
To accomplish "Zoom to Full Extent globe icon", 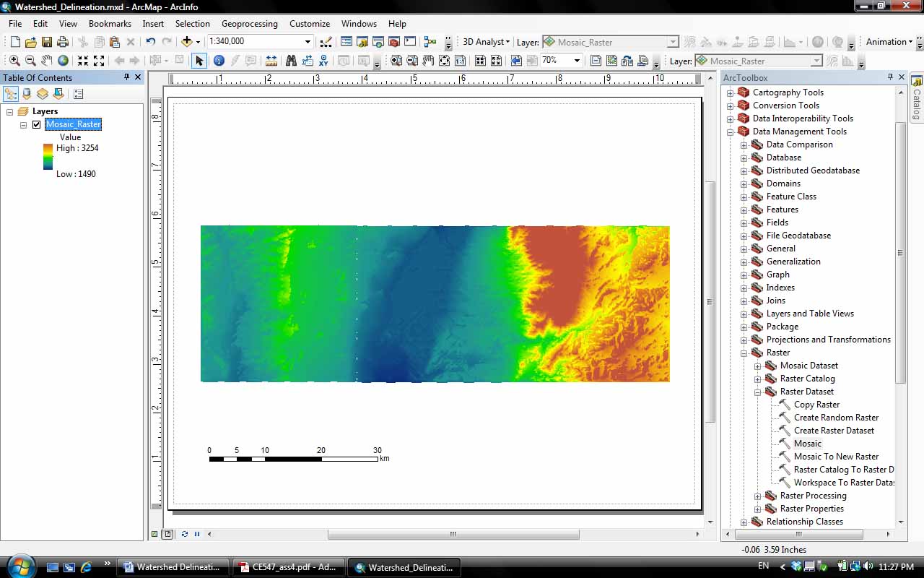I will 64,61.
